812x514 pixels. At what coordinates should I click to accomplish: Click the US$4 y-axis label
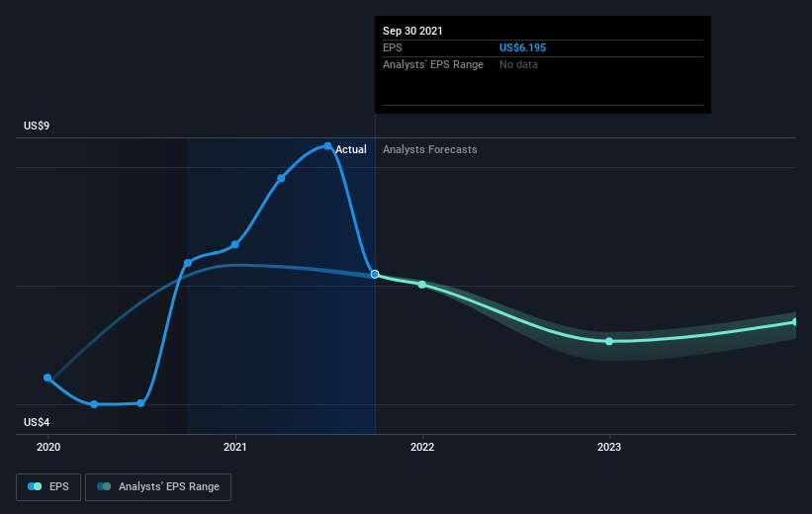tap(37, 422)
